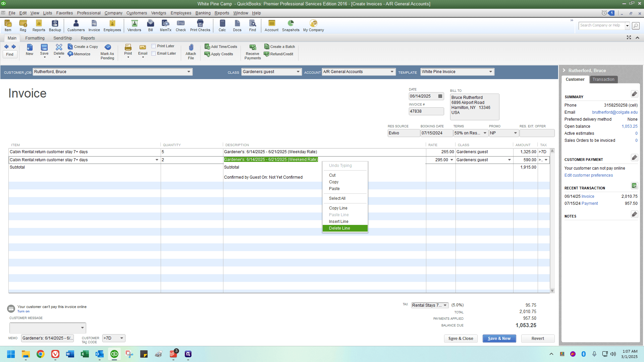Open MemTx memorized transactions icon
644x362 pixels.
(x=166, y=25)
